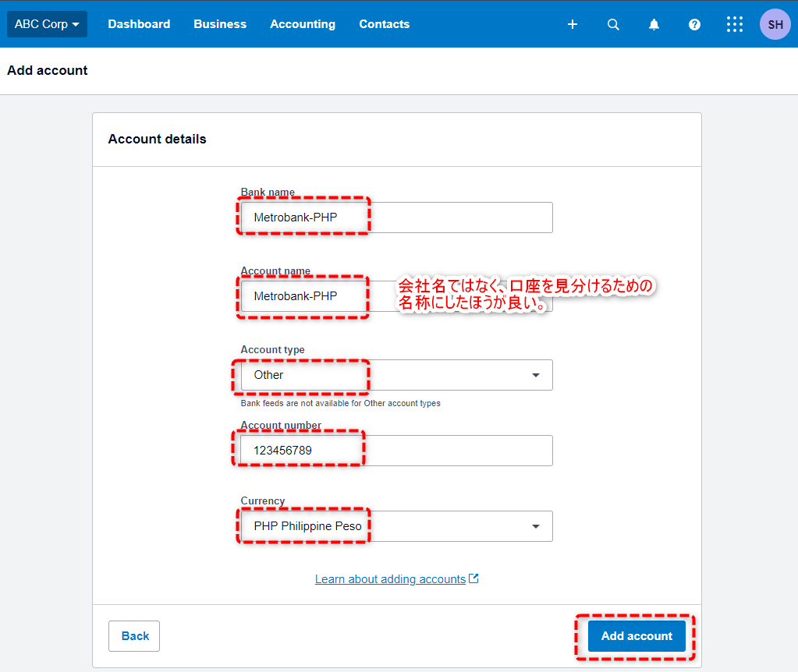Focus the Bank name input field
The image size is (798, 672).
pyautogui.click(x=396, y=218)
